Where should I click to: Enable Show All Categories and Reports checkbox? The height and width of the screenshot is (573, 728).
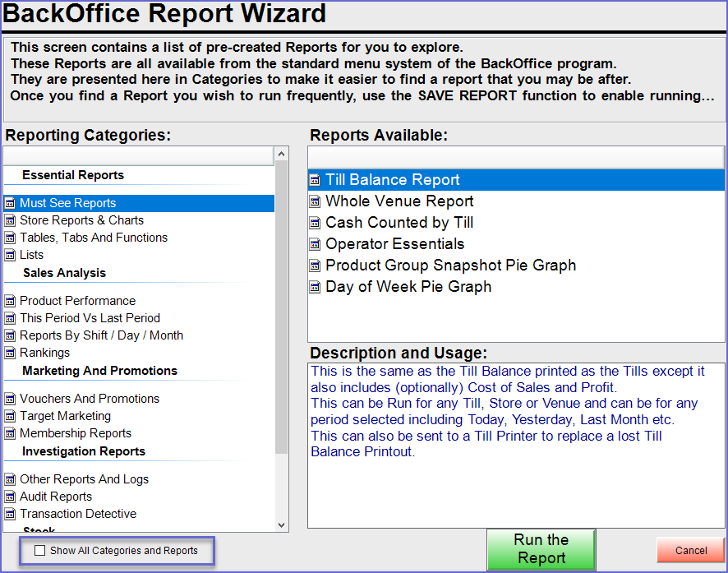[x=40, y=551]
